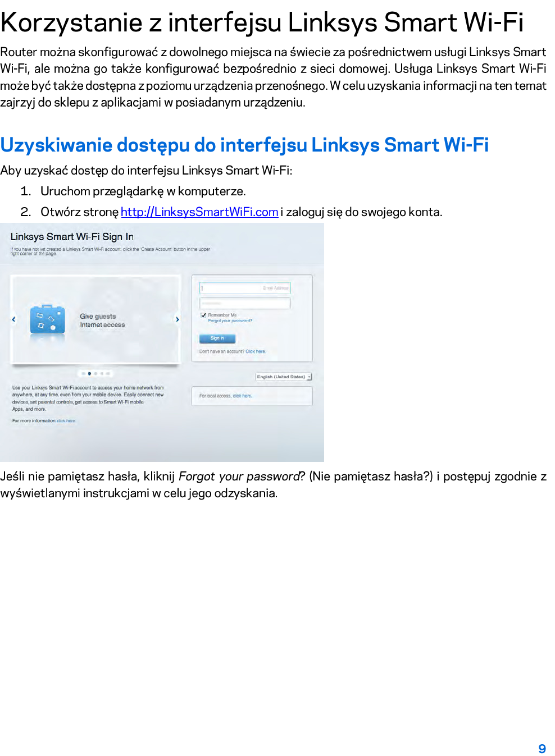555x756 pixels.
Task: Click the page number 9
Action: pyautogui.click(x=542, y=749)
